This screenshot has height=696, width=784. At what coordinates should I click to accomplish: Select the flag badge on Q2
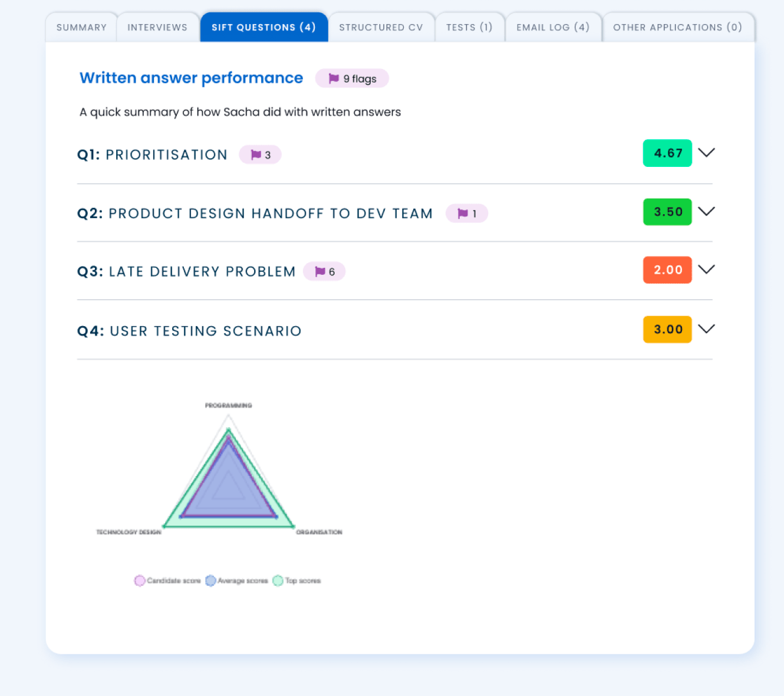tap(467, 213)
